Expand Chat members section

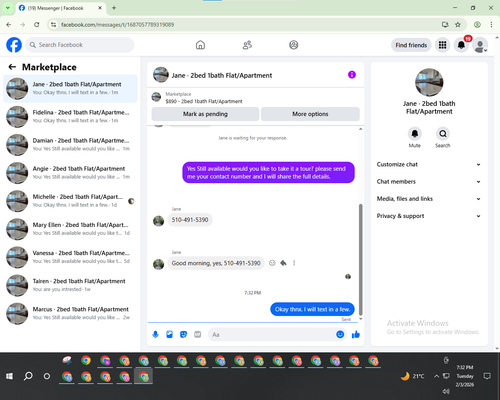429,182
